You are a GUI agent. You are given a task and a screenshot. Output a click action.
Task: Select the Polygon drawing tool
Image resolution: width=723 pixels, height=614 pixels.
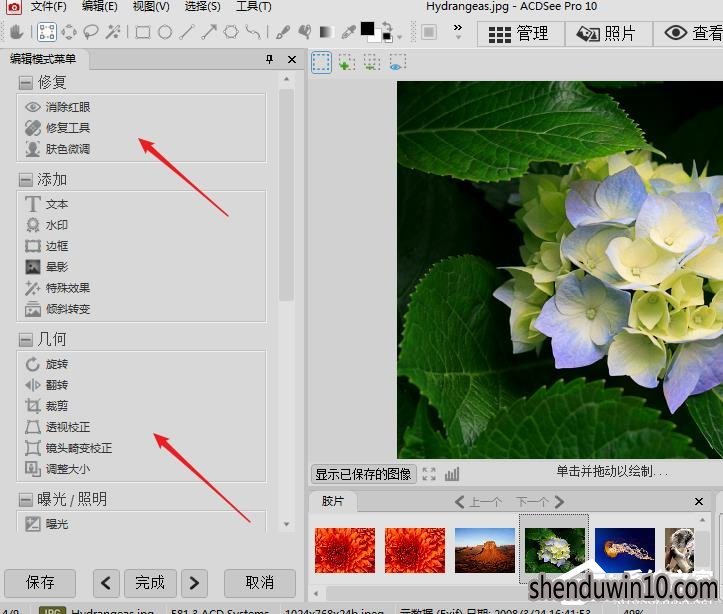[x=231, y=32]
